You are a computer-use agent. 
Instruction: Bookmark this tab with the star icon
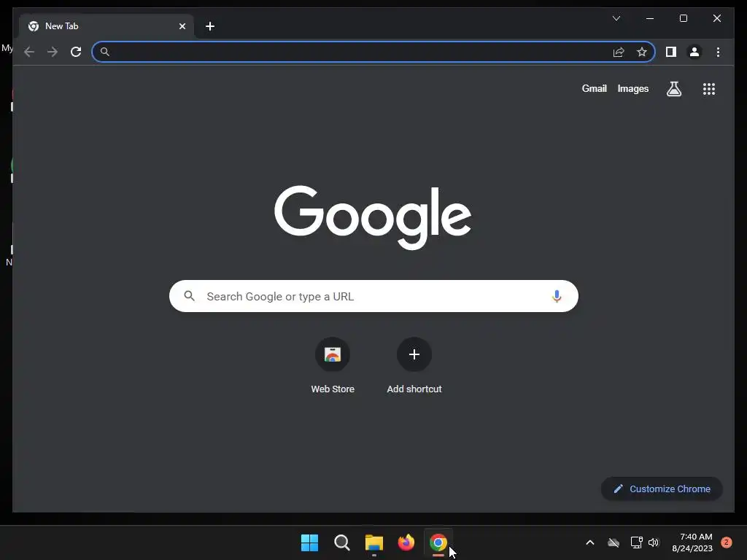pyautogui.click(x=642, y=52)
